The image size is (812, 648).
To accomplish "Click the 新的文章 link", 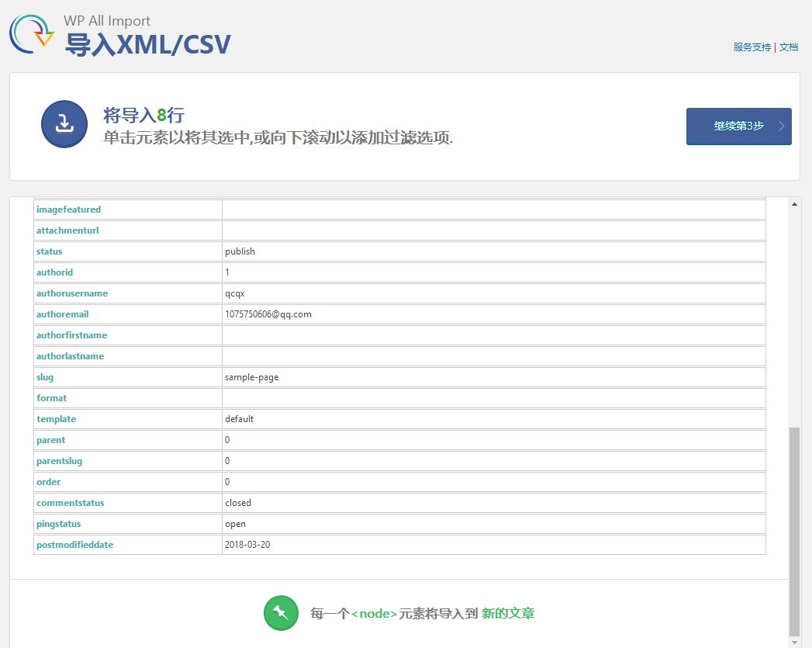I will pyautogui.click(x=508, y=613).
